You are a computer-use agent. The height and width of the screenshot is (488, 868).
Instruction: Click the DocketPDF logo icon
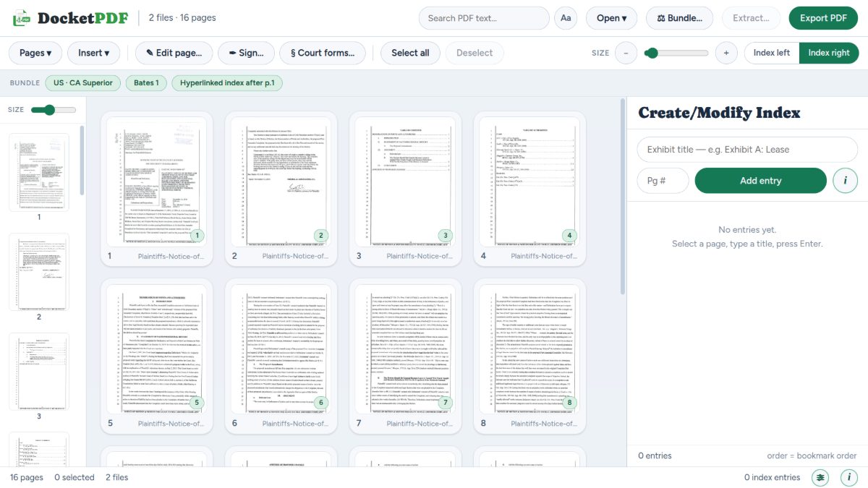pyautogui.click(x=22, y=18)
